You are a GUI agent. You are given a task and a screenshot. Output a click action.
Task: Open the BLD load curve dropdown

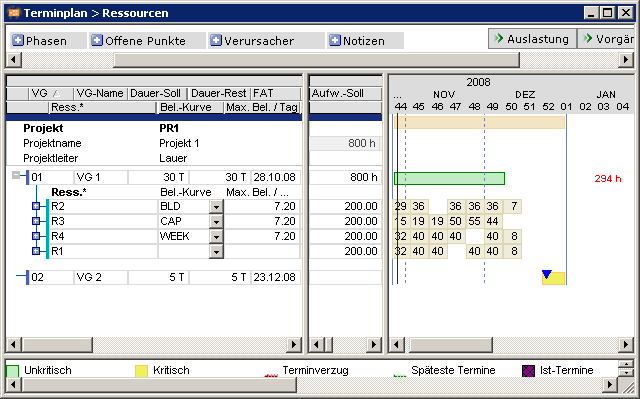click(x=216, y=206)
